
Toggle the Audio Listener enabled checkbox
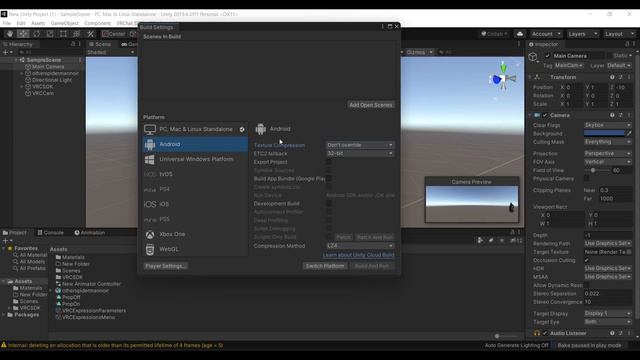pos(545,333)
